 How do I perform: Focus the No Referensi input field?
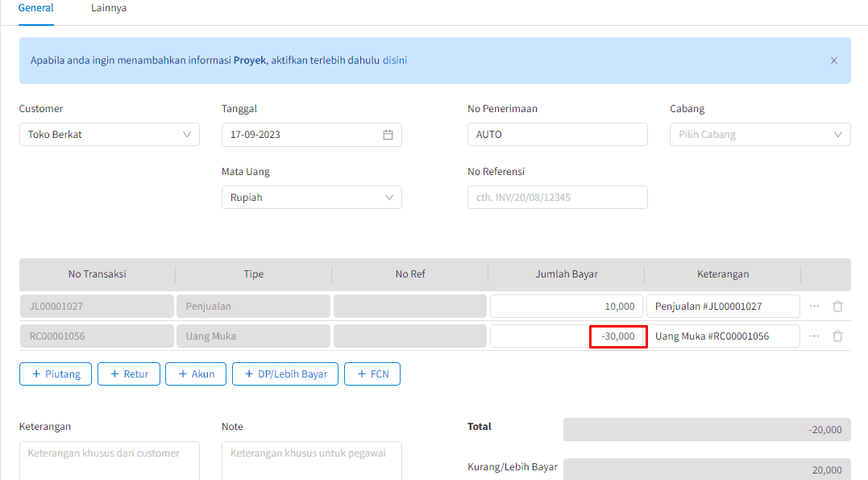[557, 198]
